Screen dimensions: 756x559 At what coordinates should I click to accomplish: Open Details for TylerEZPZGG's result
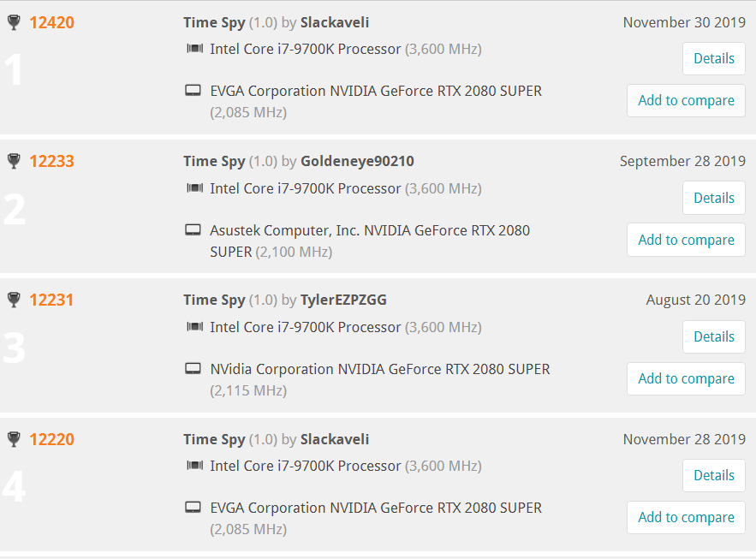click(713, 336)
